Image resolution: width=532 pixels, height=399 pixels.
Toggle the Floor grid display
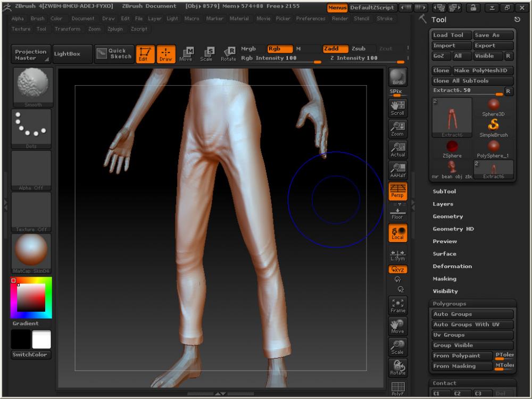[397, 213]
